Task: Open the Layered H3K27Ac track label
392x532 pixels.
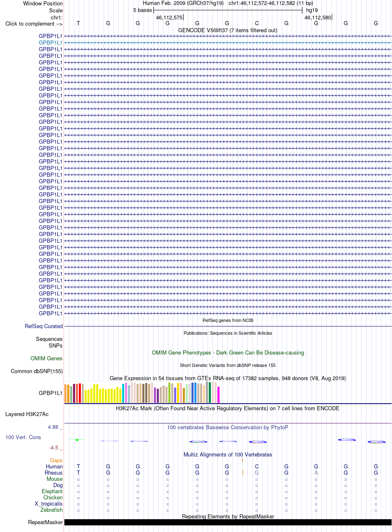Action: coord(27,414)
